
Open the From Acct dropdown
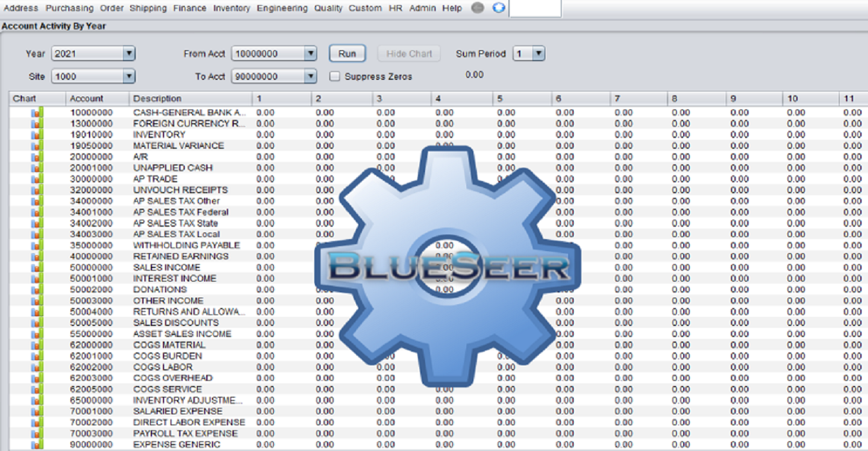[x=310, y=54]
